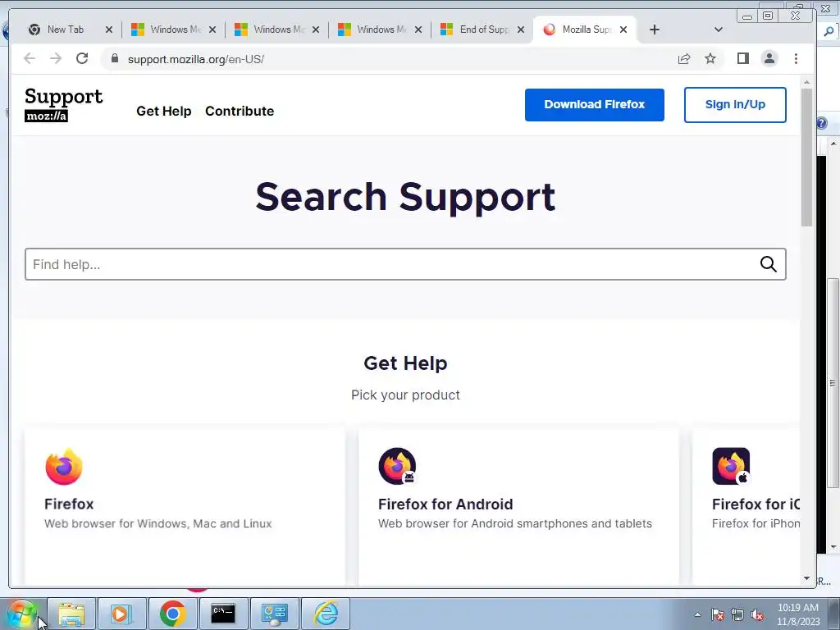
Task: Open the Windows Start menu
Action: [x=21, y=614]
